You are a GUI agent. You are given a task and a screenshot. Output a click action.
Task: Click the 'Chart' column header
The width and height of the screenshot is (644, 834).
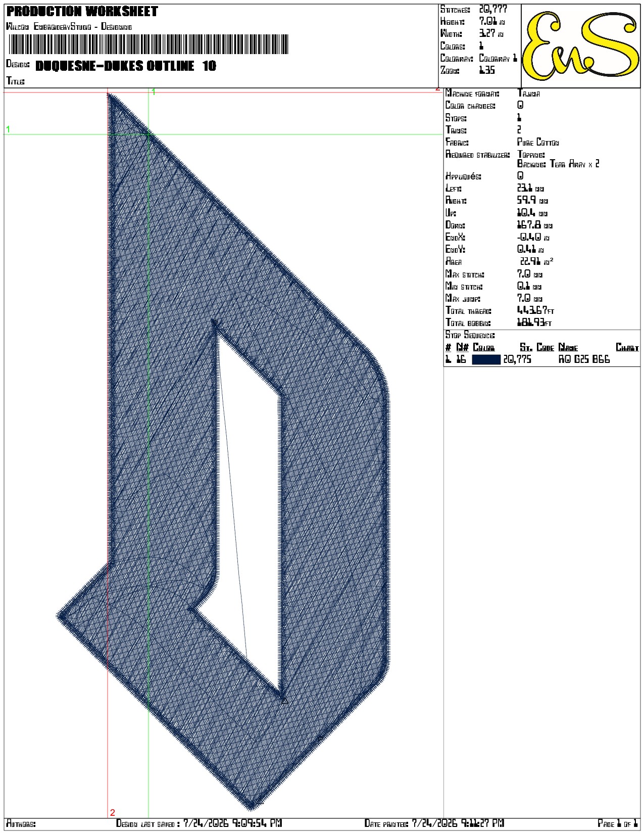coord(627,347)
